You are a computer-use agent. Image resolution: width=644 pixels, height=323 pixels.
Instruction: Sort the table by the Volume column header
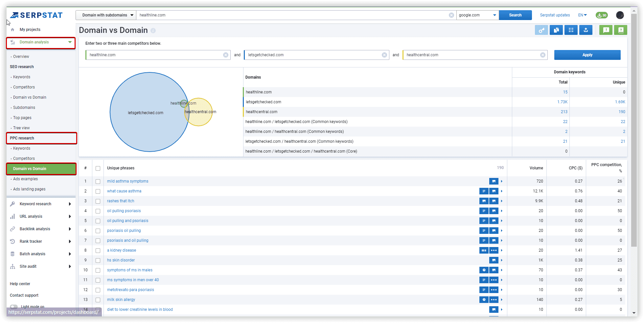coord(536,168)
